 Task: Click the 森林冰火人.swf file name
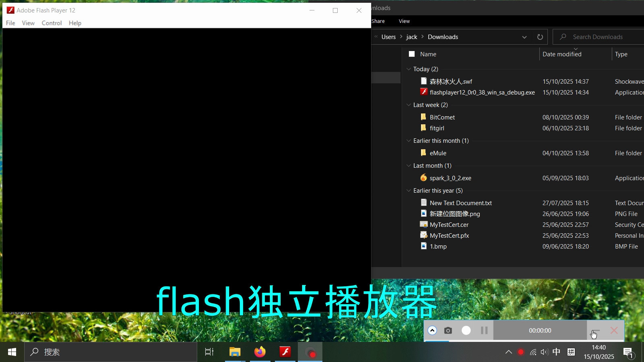tap(451, 82)
